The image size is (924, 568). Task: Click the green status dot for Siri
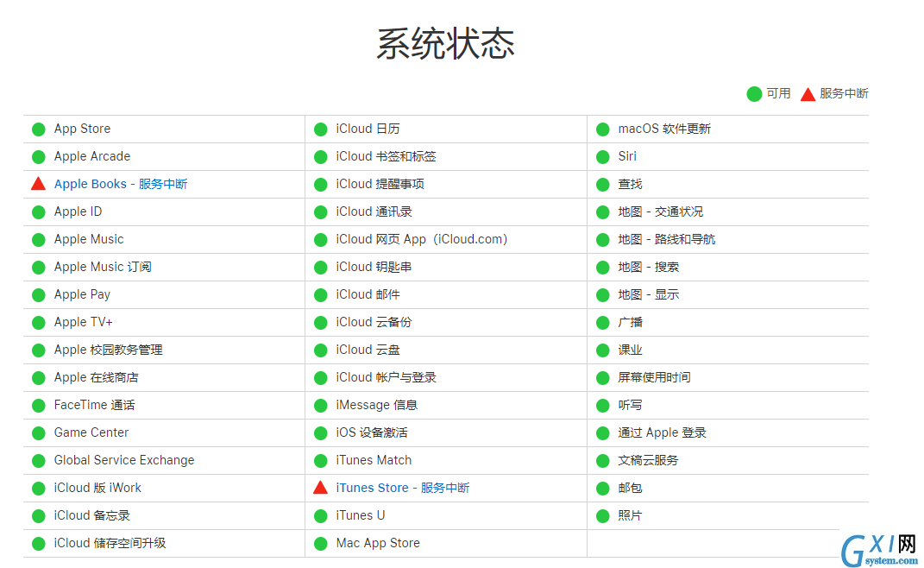pyautogui.click(x=603, y=157)
